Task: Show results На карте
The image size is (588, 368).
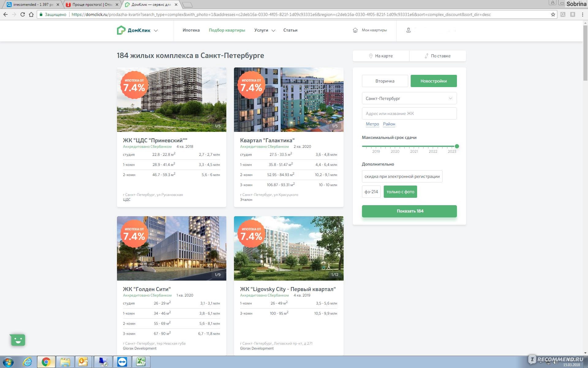Action: (381, 56)
